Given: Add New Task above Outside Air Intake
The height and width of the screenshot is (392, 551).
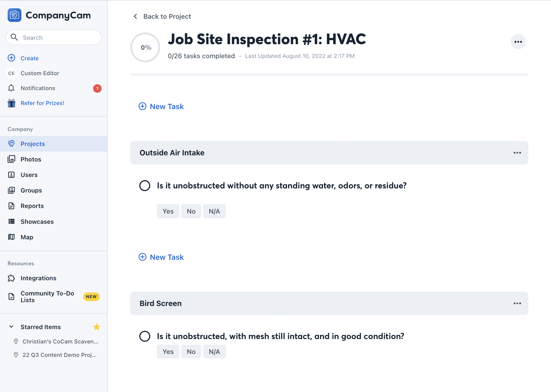Looking at the screenshot, I should (x=161, y=106).
